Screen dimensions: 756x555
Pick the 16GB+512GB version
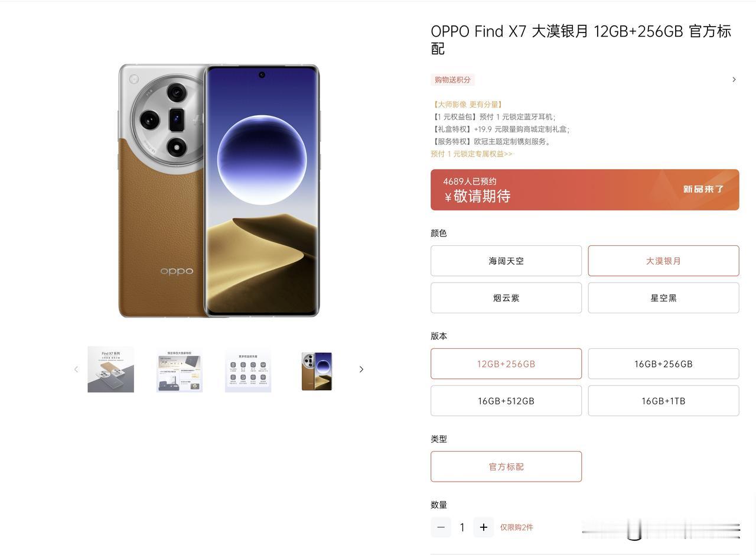pyautogui.click(x=506, y=401)
